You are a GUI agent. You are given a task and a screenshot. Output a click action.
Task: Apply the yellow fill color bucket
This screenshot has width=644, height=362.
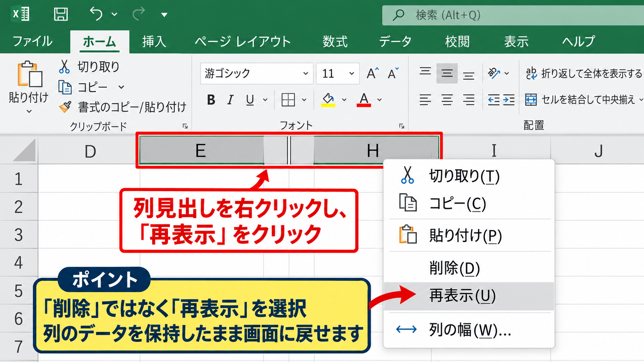coord(328,100)
